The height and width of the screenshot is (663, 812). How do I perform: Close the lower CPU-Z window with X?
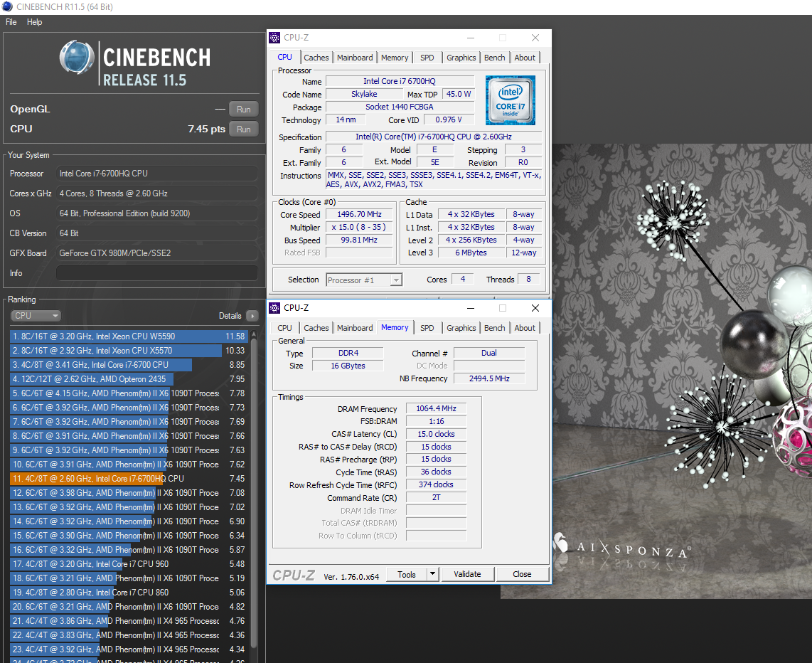pos(535,308)
